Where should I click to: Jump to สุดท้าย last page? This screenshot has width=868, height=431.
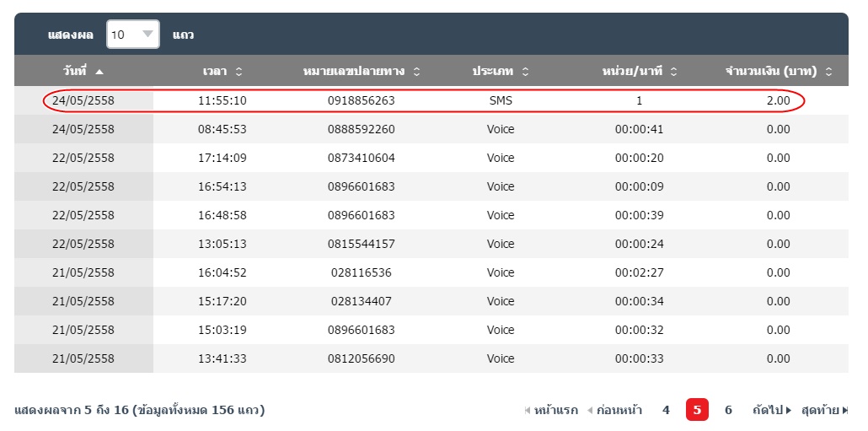(823, 410)
